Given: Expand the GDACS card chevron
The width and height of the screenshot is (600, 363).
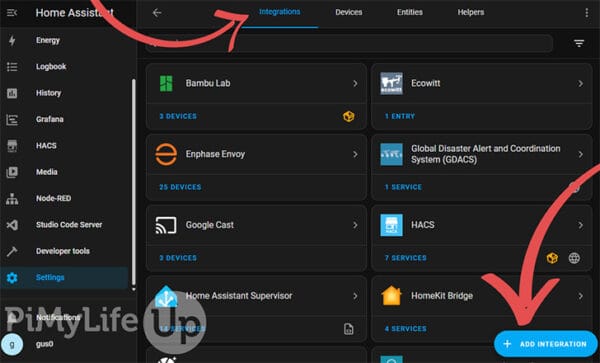Looking at the screenshot, I should (581, 154).
